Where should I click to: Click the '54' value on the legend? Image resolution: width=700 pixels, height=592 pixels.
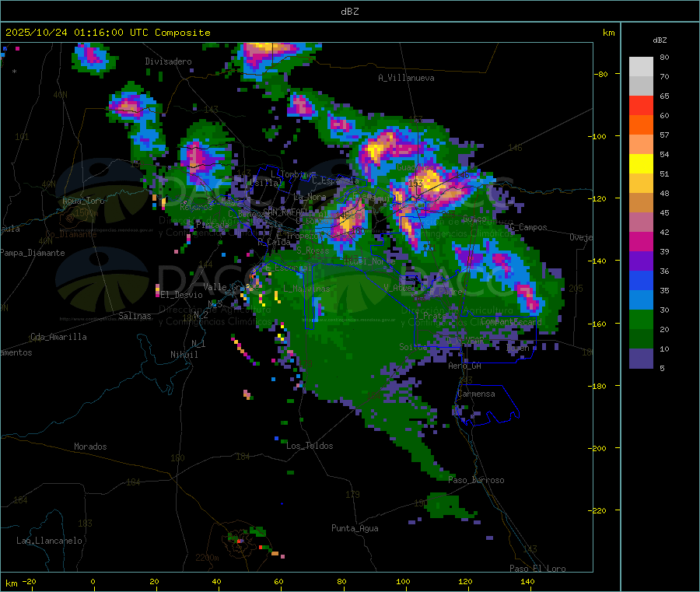tap(664, 155)
